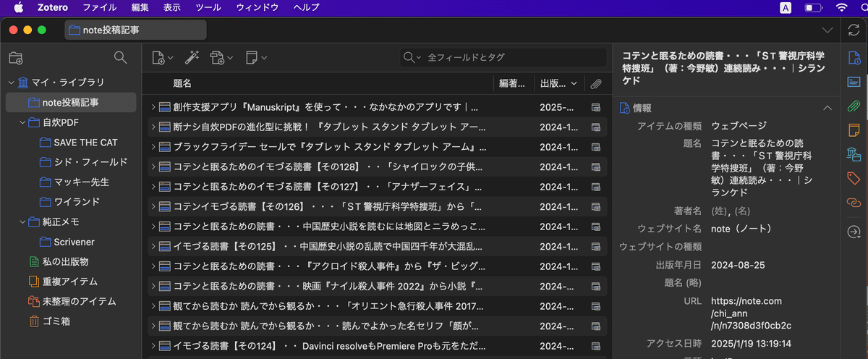
Task: Click the Locate arrow icon
Action: coord(854,232)
